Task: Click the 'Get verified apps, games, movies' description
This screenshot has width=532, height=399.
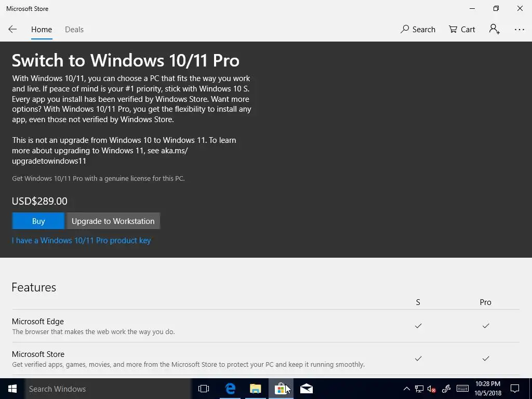Action: click(188, 365)
